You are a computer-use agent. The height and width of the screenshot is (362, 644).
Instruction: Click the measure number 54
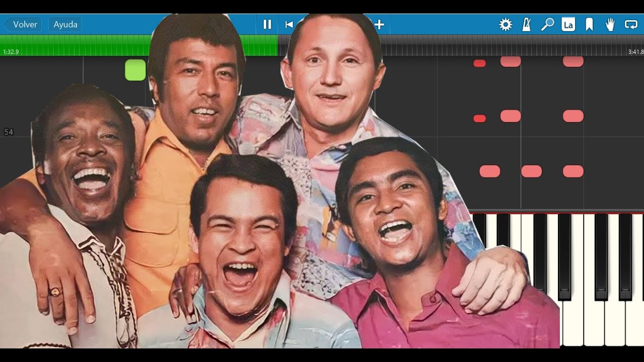coord(9,132)
